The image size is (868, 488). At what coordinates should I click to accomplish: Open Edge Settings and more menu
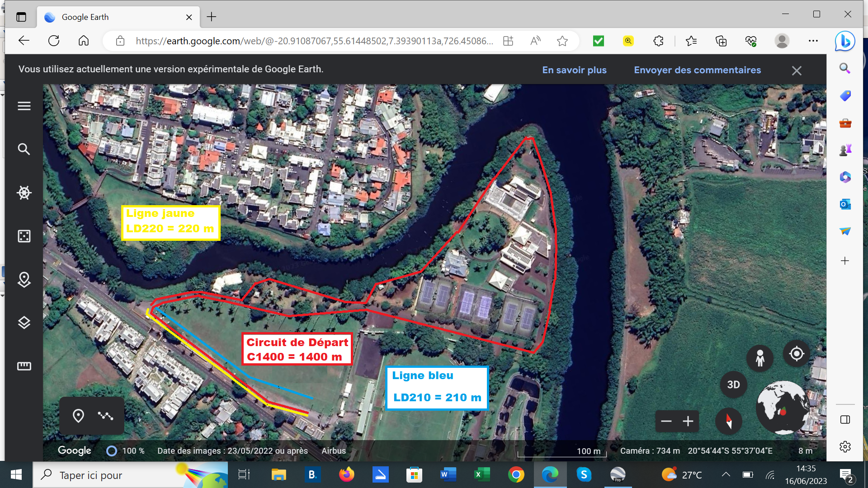(813, 41)
